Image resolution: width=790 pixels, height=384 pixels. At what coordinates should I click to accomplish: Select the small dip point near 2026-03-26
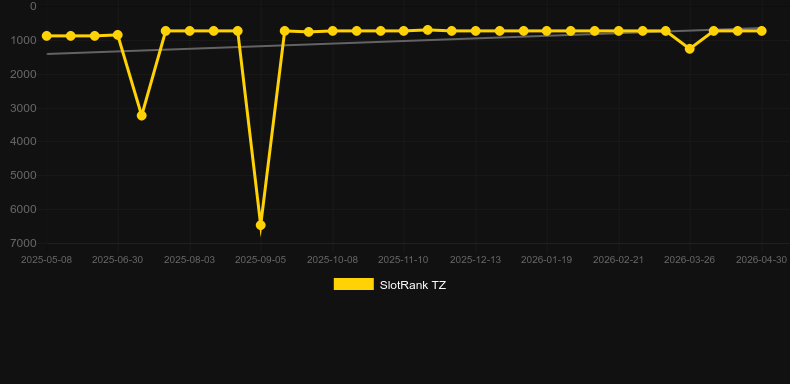(690, 49)
